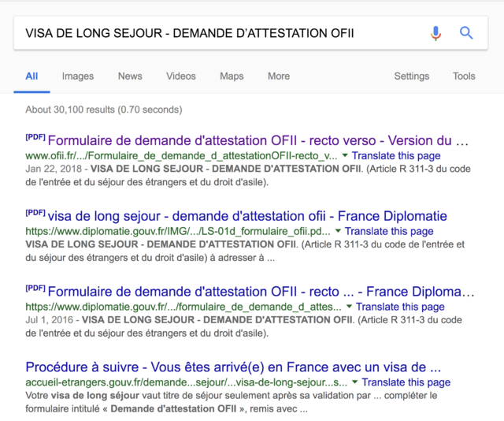The height and width of the screenshot is (421, 504).
Task: Switch to the Images tab
Action: pos(78,76)
